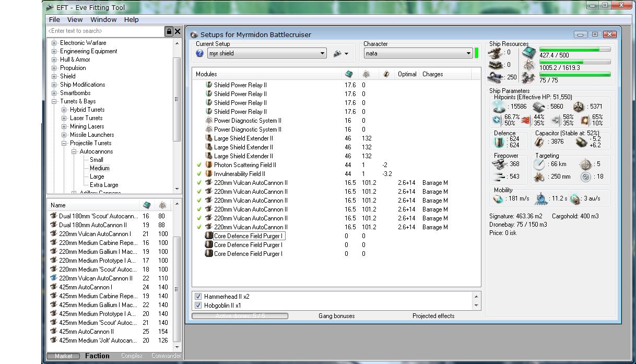Click the blue help icon beside Current Setup
The width and height of the screenshot is (636, 364).
199,53
